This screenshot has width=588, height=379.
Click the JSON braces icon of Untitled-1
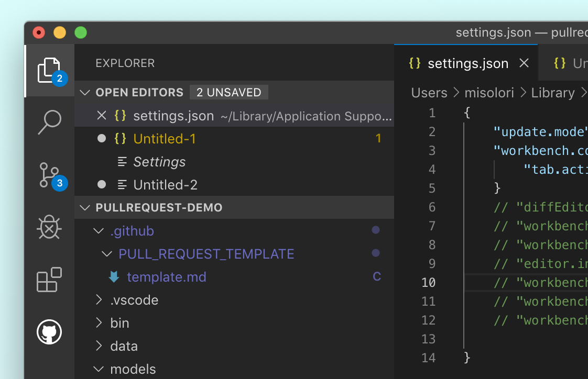point(121,139)
